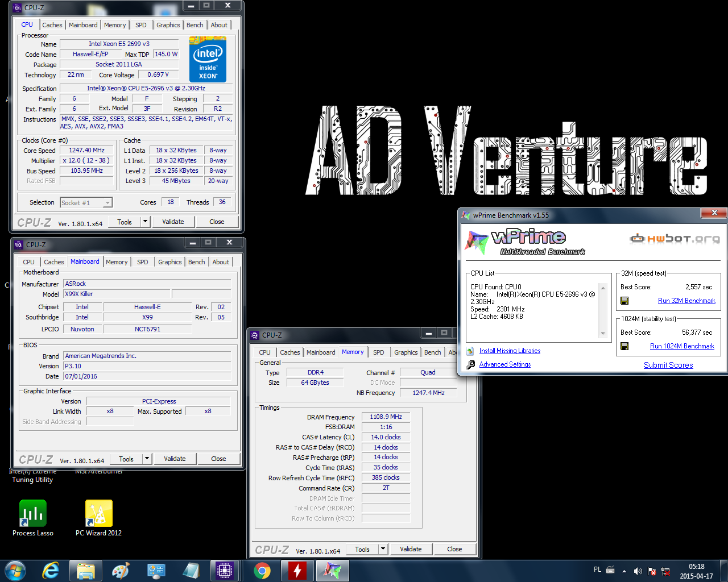Launch Internet Explorer from the taskbar
This screenshot has width=728, height=582.
point(51,571)
